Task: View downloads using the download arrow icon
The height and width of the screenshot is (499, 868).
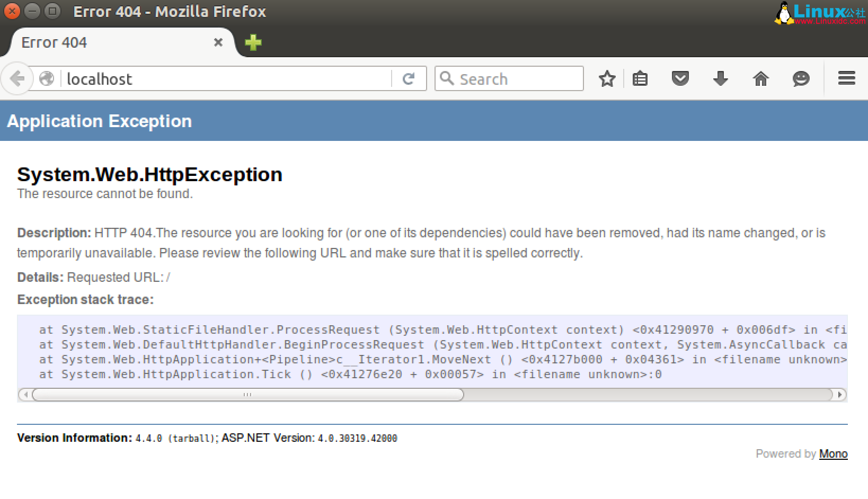Action: (x=720, y=78)
